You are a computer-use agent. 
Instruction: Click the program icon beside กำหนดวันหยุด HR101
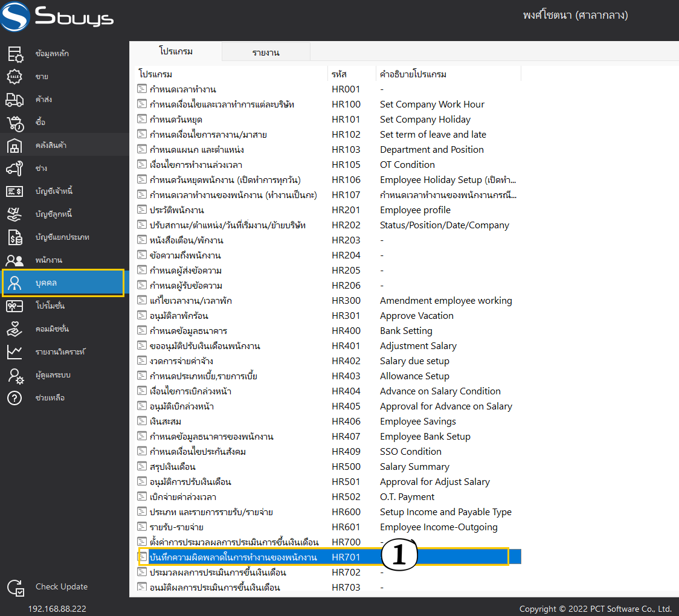point(141,119)
